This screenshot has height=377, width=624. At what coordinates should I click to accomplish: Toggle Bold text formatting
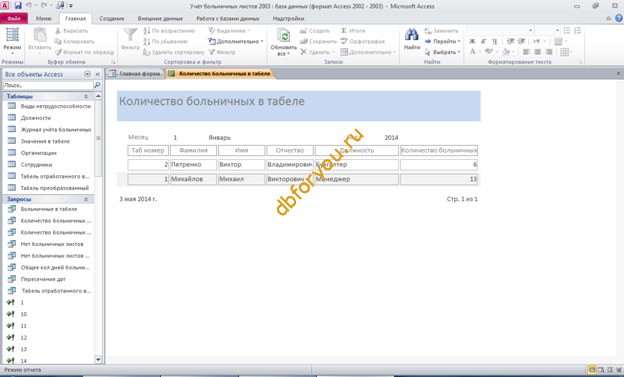click(x=472, y=41)
